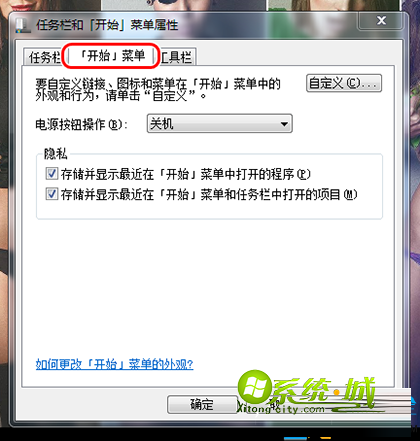420x441 pixels.
Task: Click the 自定义(C)... button
Action: tap(344, 83)
